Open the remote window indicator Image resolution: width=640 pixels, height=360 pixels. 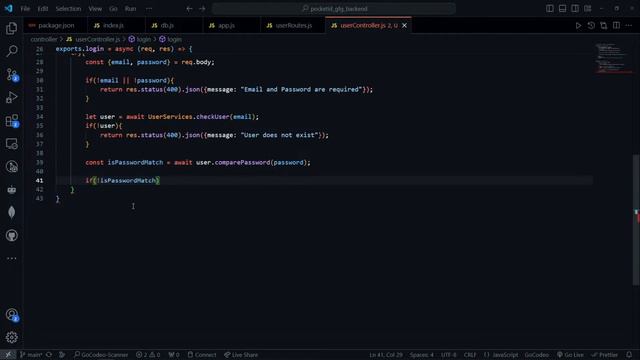[8, 355]
